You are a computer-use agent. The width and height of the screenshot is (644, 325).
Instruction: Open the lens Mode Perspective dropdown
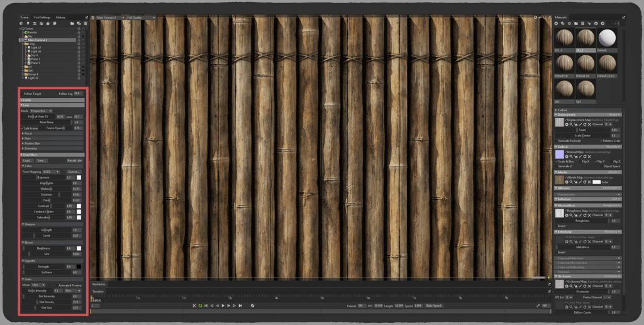pos(41,111)
